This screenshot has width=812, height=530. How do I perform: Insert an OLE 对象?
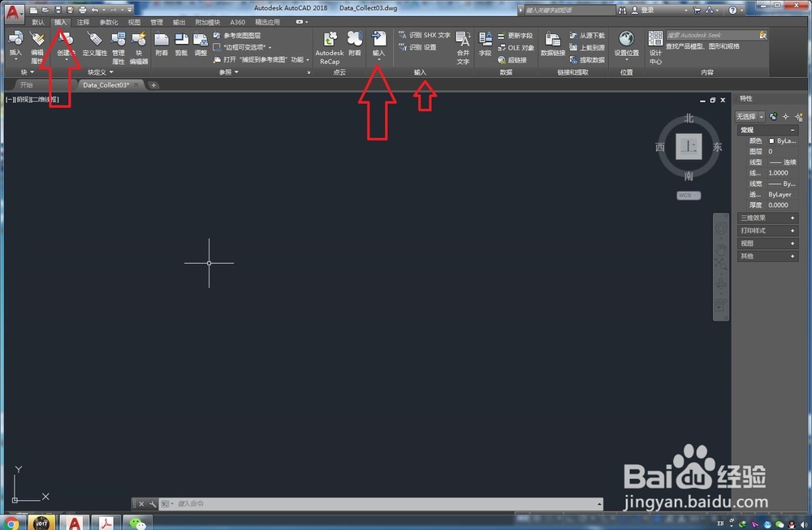516,48
